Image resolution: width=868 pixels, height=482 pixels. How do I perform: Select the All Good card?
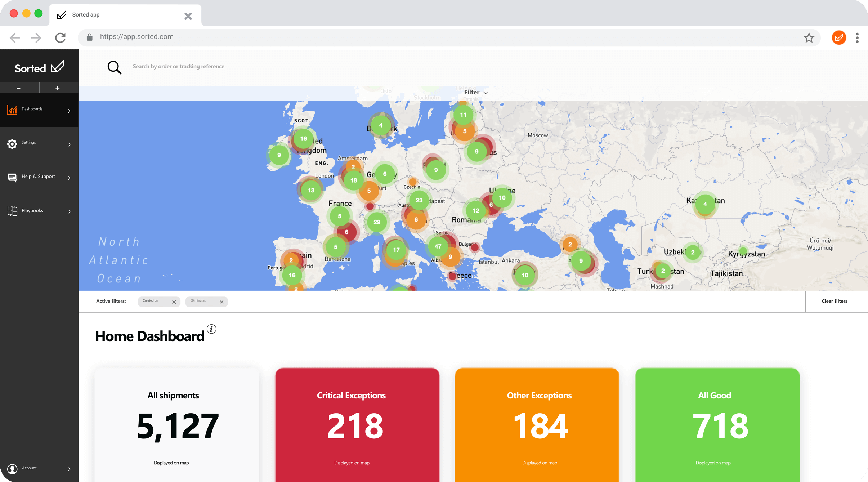point(717,425)
